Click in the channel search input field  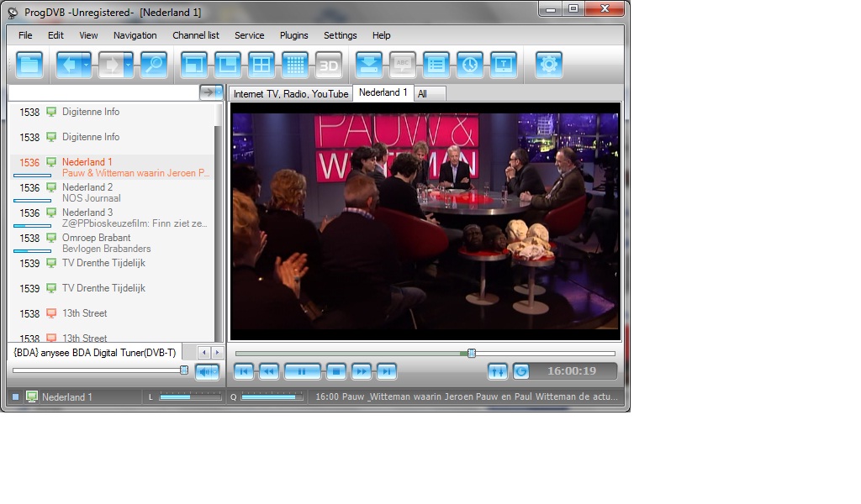103,92
